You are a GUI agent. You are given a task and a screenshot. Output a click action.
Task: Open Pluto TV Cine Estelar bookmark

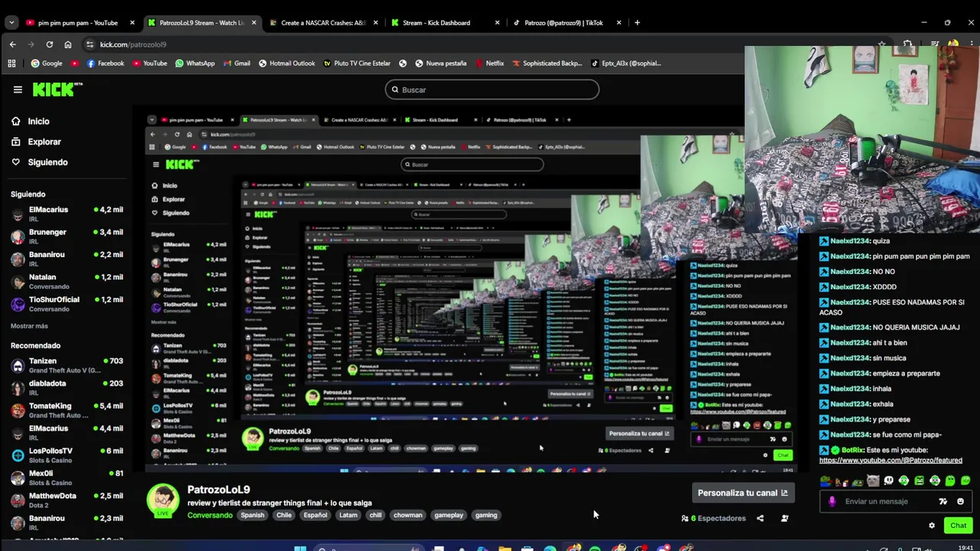pyautogui.click(x=357, y=64)
